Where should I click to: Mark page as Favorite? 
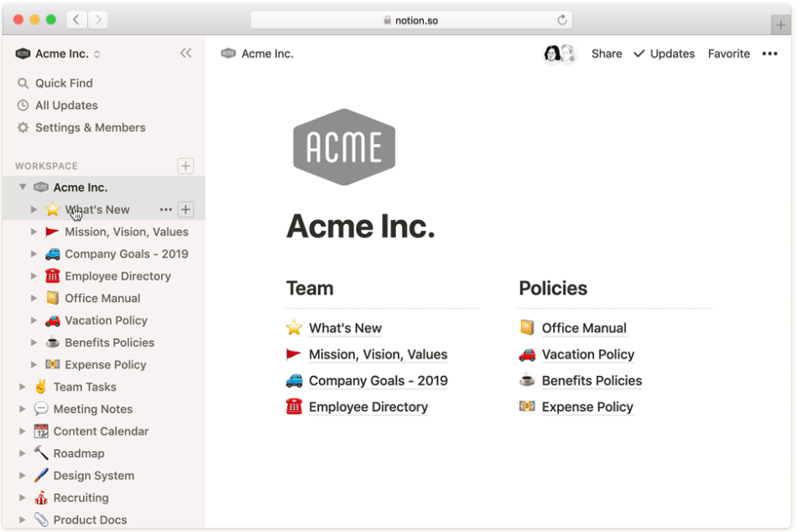tap(729, 54)
